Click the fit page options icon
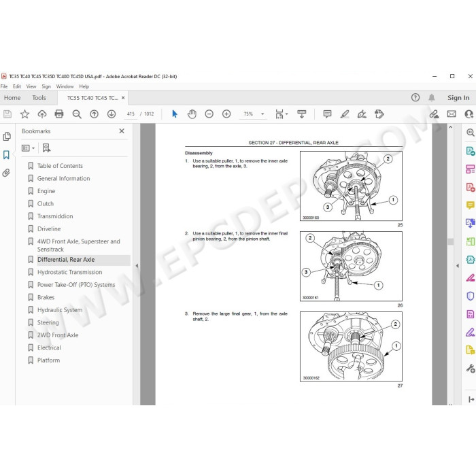The image size is (476, 476). point(281,114)
